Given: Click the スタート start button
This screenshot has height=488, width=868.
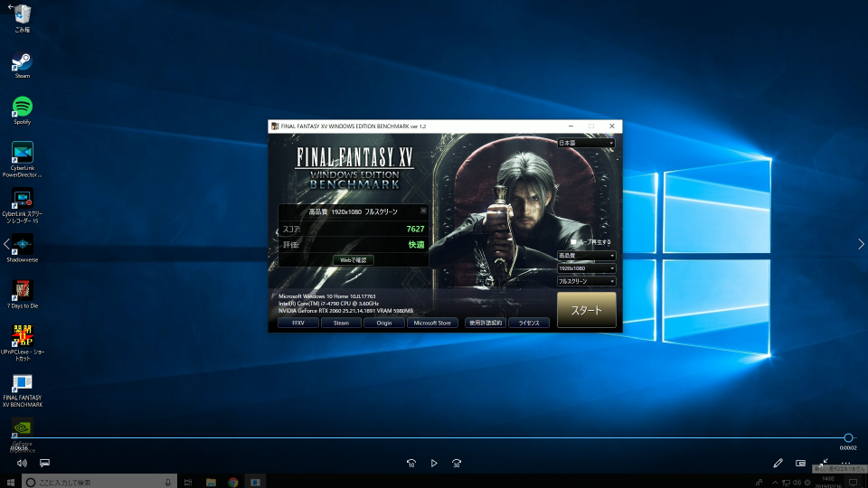Looking at the screenshot, I should (586, 310).
